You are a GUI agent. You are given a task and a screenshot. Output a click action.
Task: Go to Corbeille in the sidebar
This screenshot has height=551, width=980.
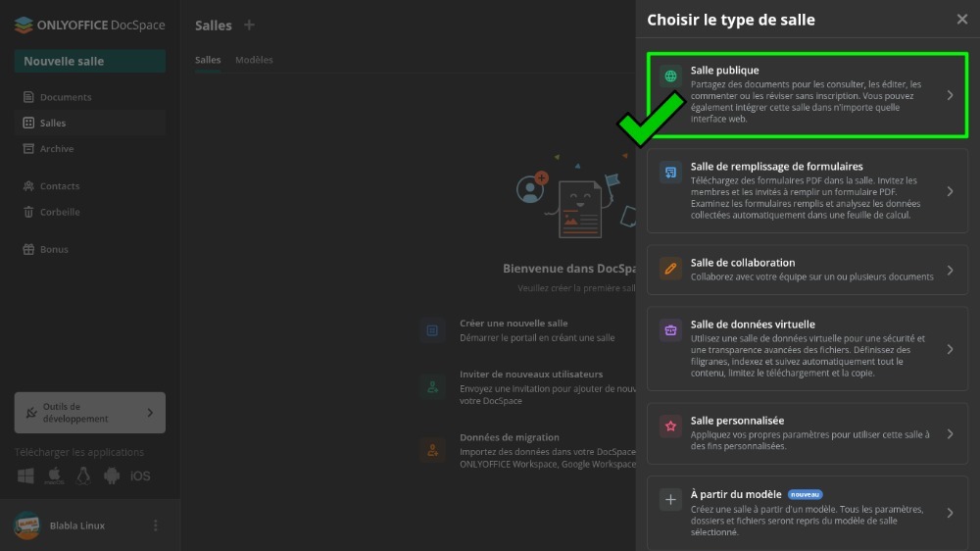(x=60, y=212)
